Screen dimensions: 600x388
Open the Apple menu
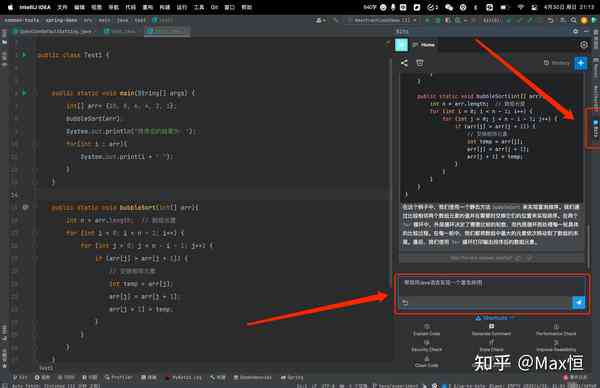(x=10, y=7)
